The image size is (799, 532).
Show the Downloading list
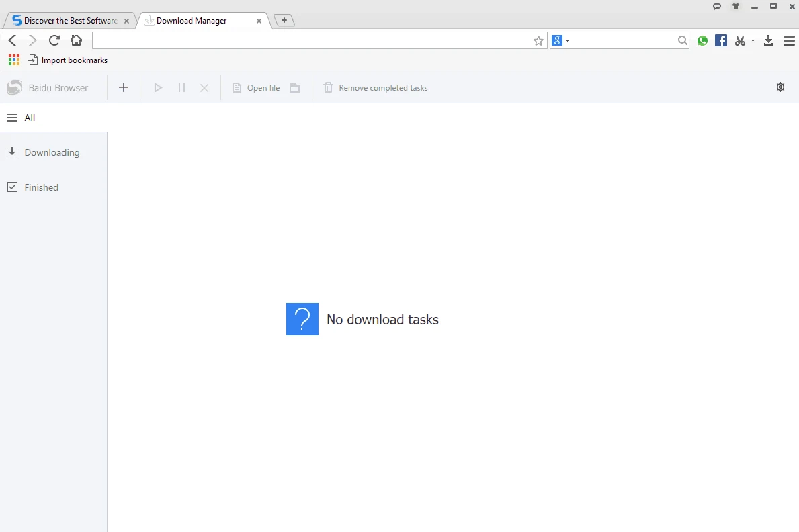(x=54, y=152)
